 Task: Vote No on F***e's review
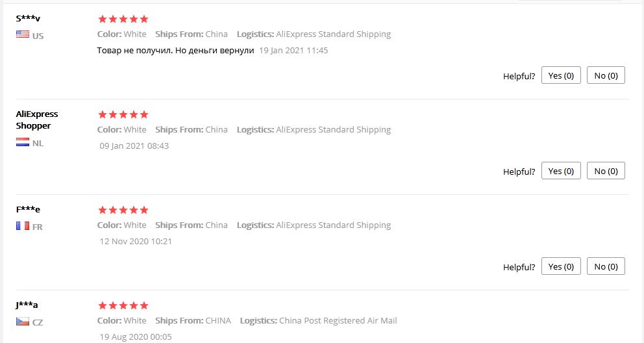tap(606, 266)
